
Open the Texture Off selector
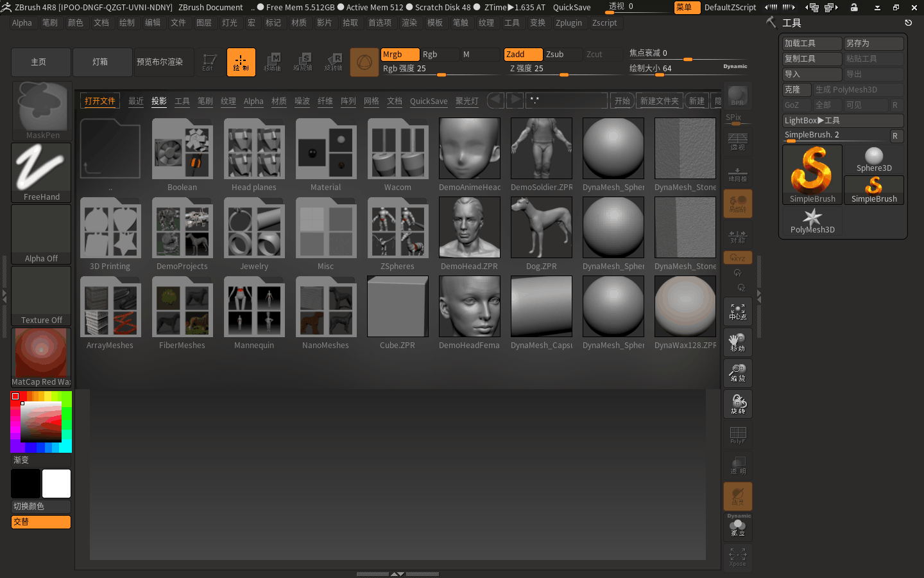pos(42,295)
